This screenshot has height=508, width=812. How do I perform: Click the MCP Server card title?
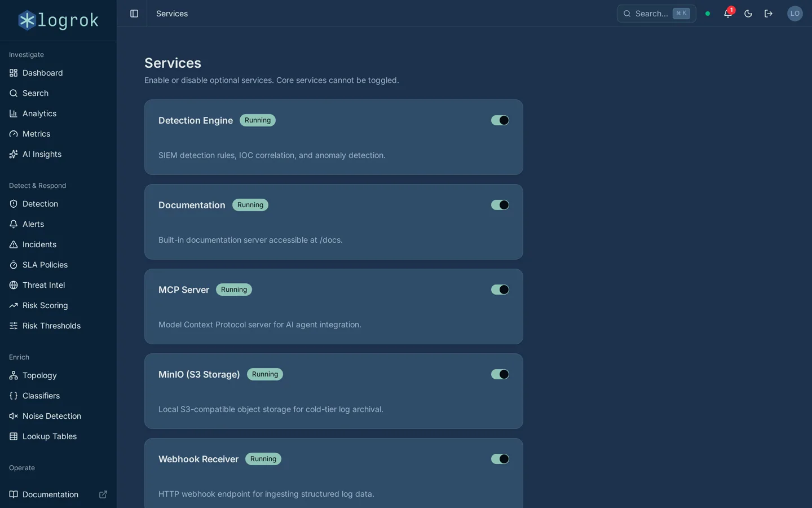(184, 290)
